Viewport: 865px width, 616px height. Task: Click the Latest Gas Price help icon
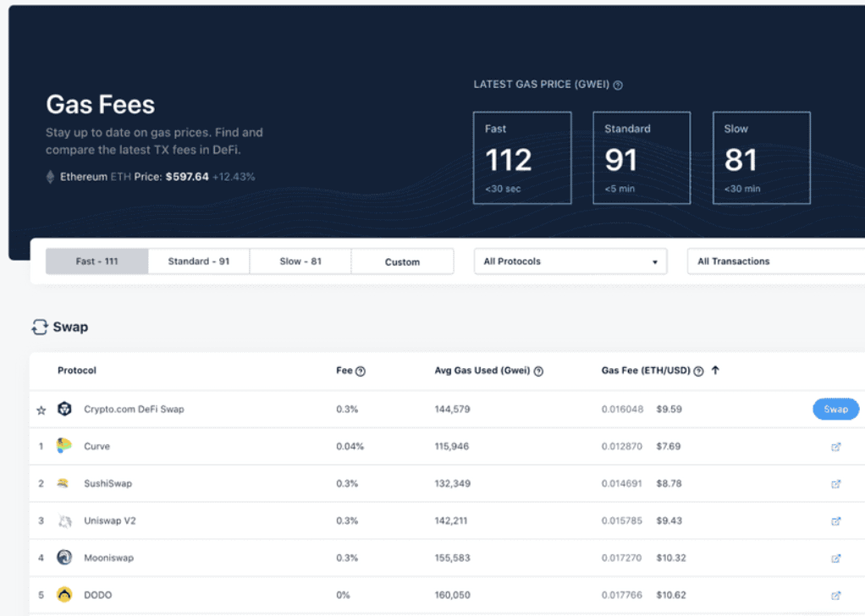coord(618,85)
